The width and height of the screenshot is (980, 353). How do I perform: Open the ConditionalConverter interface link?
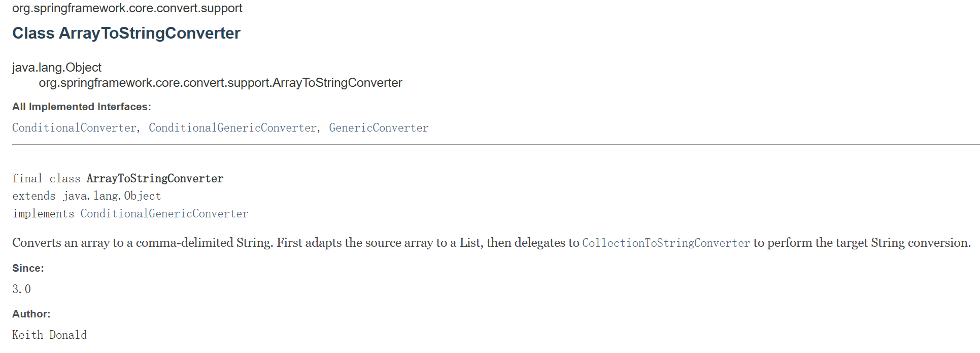pos(74,128)
